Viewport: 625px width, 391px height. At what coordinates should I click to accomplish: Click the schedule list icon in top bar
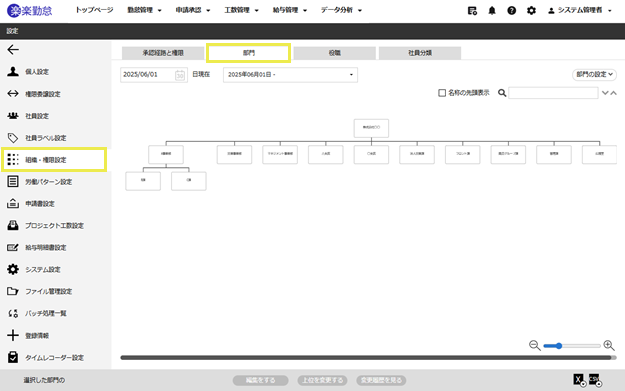(x=472, y=11)
